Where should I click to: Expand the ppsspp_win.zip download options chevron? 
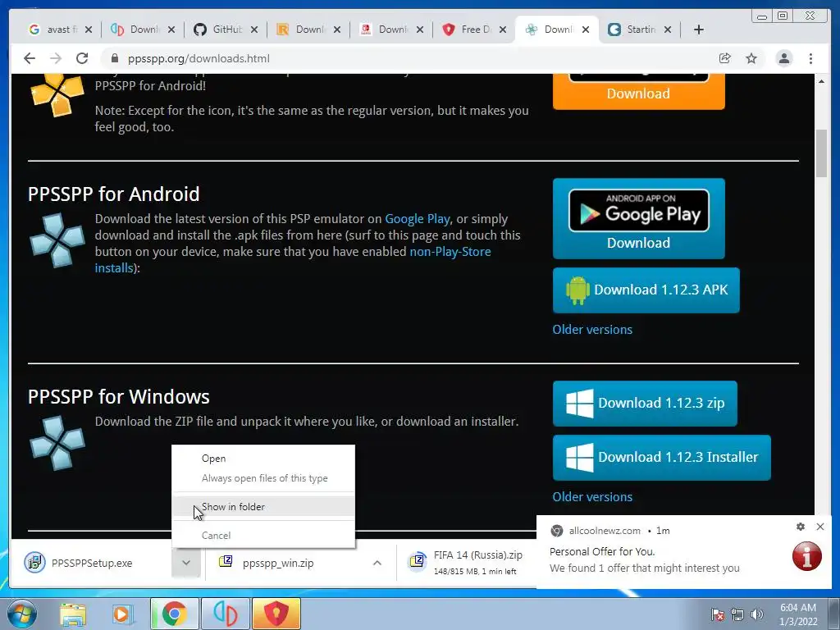377,563
